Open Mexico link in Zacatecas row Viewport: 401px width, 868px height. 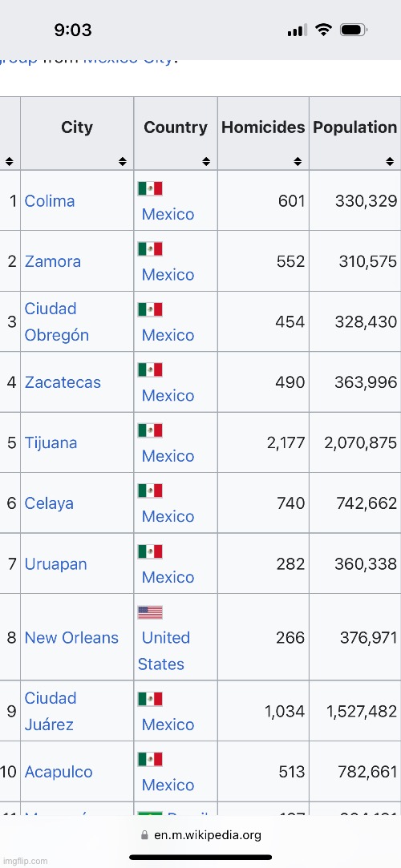click(x=168, y=395)
